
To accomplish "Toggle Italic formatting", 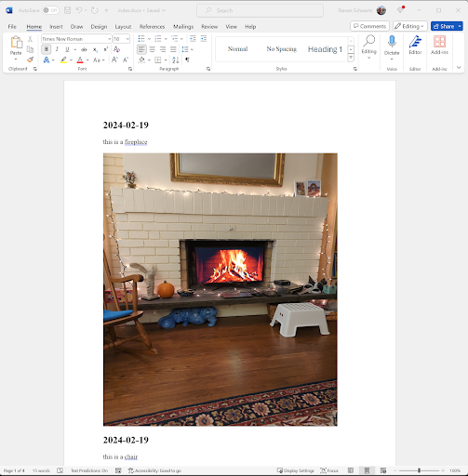I will click(57, 49).
